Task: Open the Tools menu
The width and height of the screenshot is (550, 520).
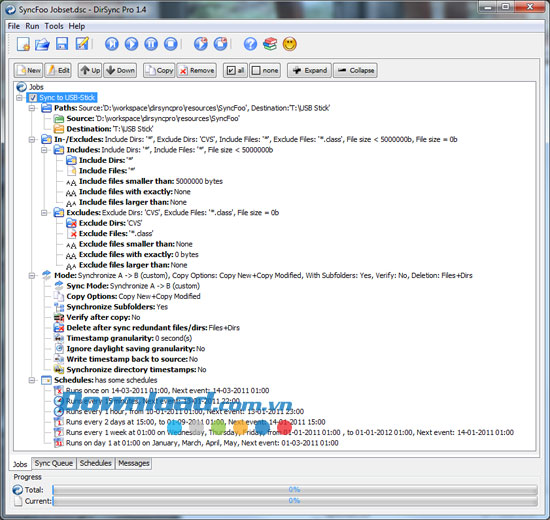Action: pyautogui.click(x=54, y=26)
